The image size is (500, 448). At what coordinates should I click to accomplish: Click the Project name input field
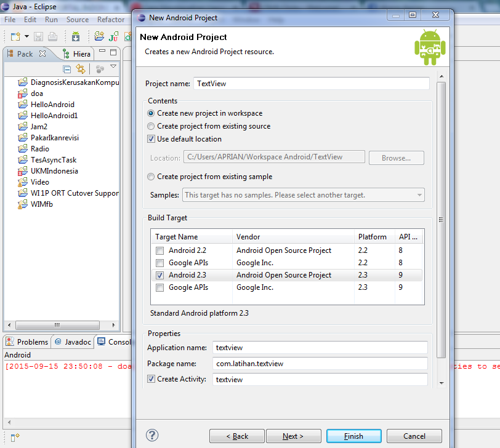pyautogui.click(x=311, y=84)
